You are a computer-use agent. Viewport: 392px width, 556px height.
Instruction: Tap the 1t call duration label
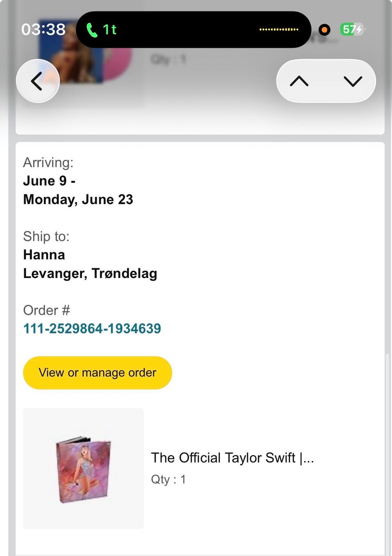(x=109, y=30)
